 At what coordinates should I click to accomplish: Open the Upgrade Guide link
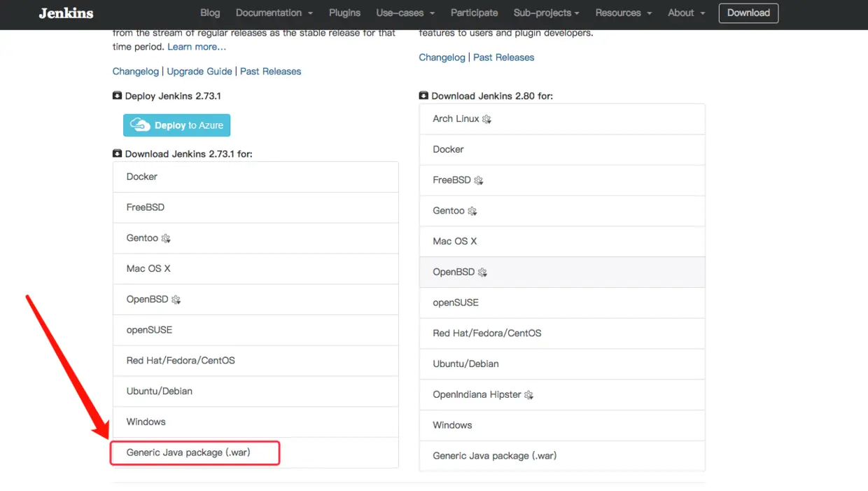point(199,71)
